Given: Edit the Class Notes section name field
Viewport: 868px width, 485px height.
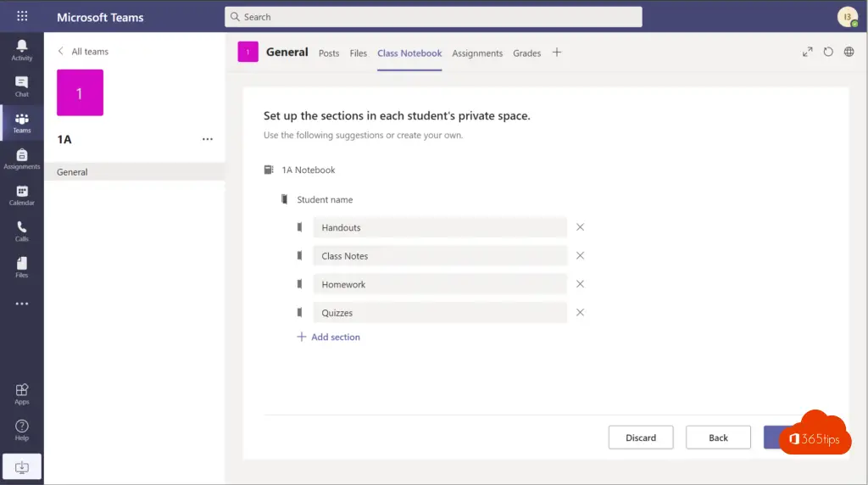Looking at the screenshot, I should (x=440, y=256).
